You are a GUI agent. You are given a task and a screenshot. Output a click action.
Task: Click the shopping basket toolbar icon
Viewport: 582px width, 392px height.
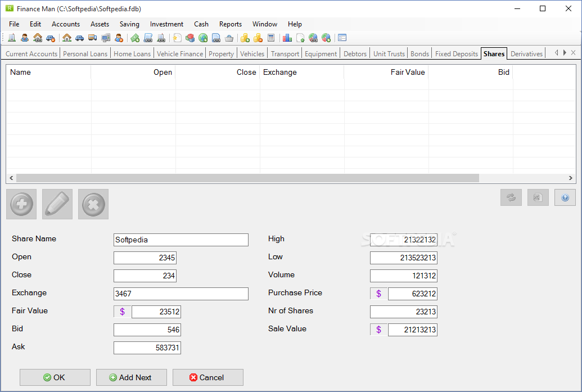(229, 38)
